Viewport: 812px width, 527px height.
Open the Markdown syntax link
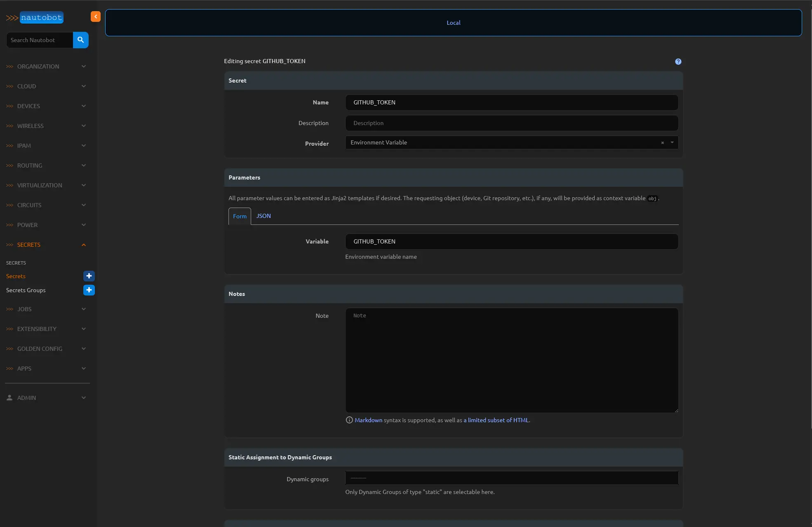click(x=368, y=420)
